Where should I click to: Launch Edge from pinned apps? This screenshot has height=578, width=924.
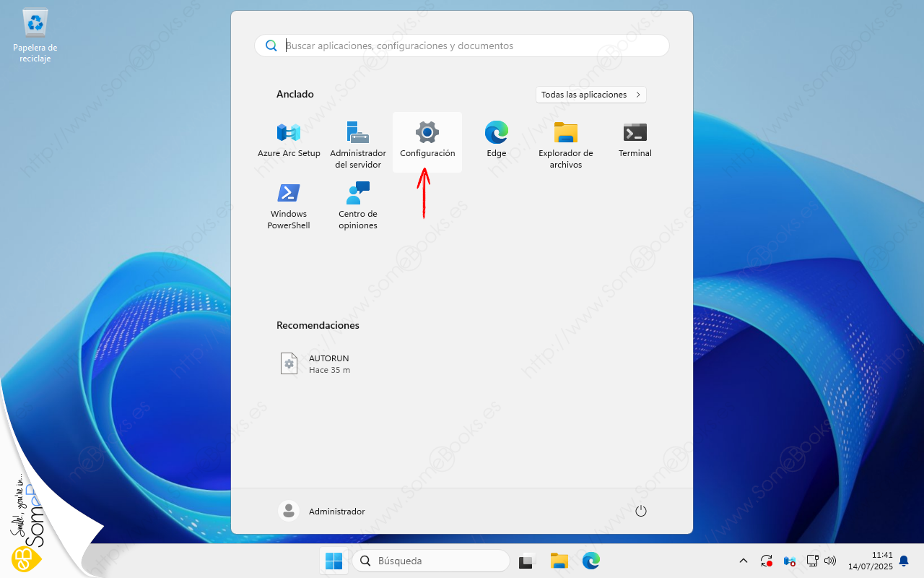coord(497,140)
